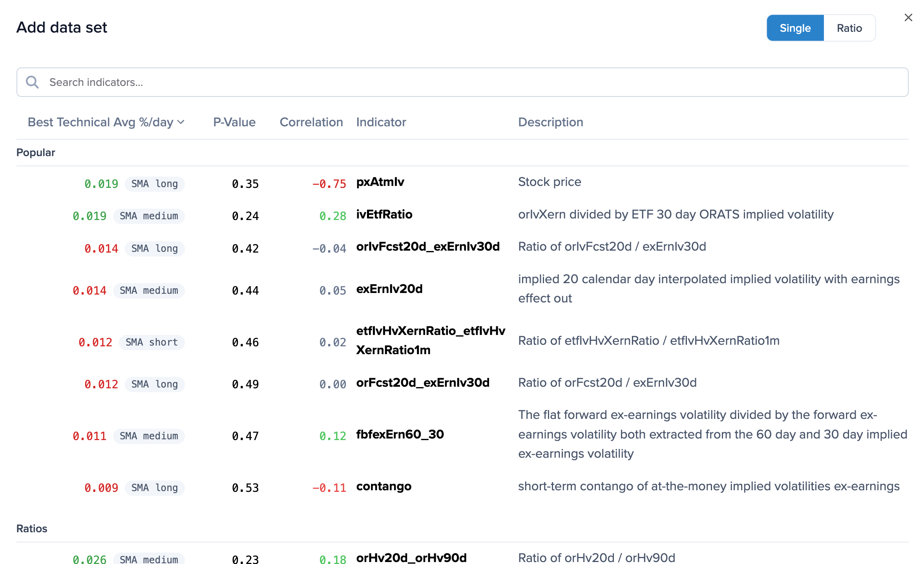924x564 pixels.
Task: Select the ivEtfRatio indicator row
Action: (384, 215)
